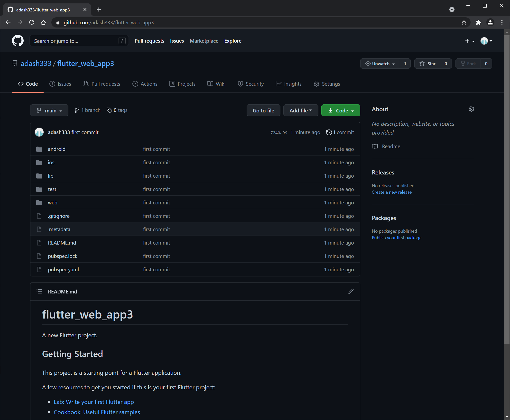510x420 pixels.
Task: Open the Projects tab
Action: click(x=182, y=84)
